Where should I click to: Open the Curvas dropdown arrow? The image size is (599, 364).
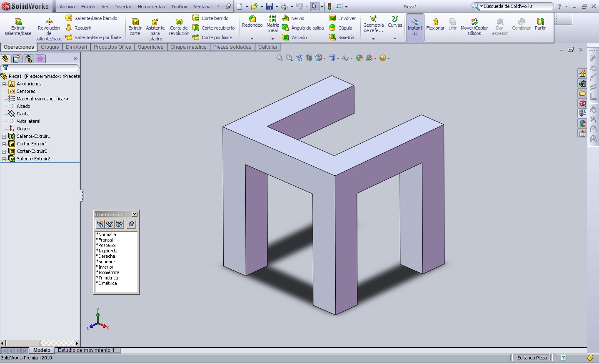tap(395, 39)
